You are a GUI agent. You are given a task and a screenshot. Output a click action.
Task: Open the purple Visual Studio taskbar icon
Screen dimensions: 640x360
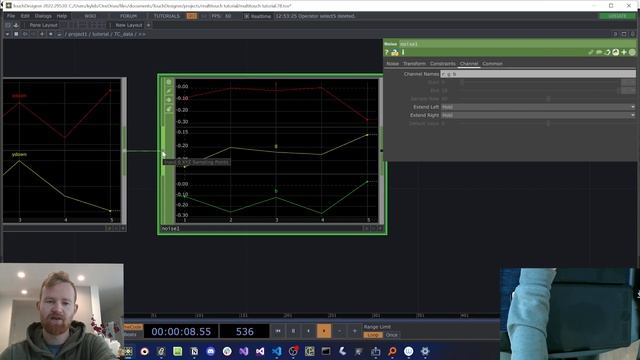(x=244, y=351)
